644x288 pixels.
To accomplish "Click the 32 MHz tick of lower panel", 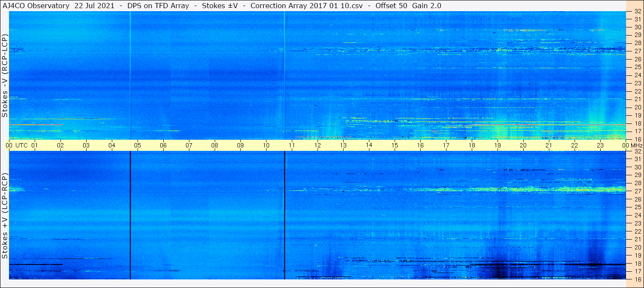I will click(638, 151).
